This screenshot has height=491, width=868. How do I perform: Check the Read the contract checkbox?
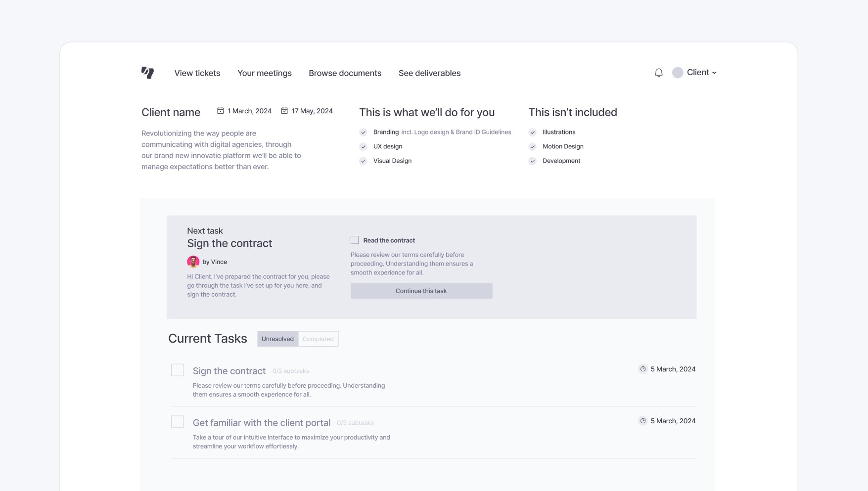[x=355, y=240]
